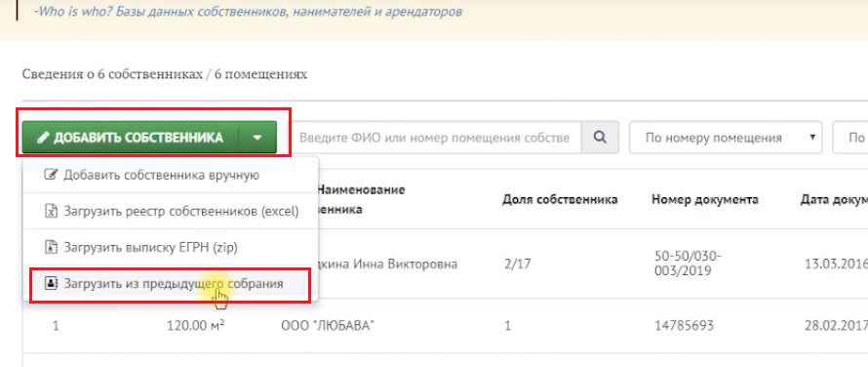
Task: Click the Who is who? database link
Action: (x=249, y=11)
